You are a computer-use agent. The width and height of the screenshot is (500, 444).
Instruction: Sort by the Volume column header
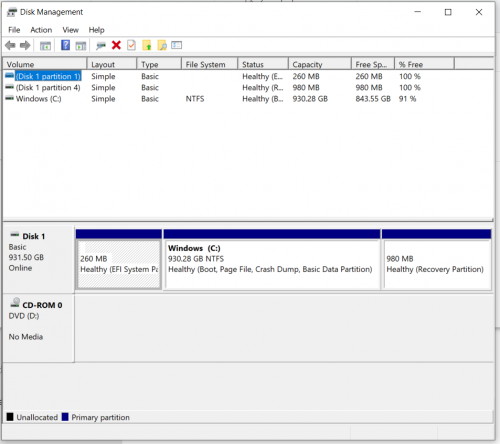point(45,64)
